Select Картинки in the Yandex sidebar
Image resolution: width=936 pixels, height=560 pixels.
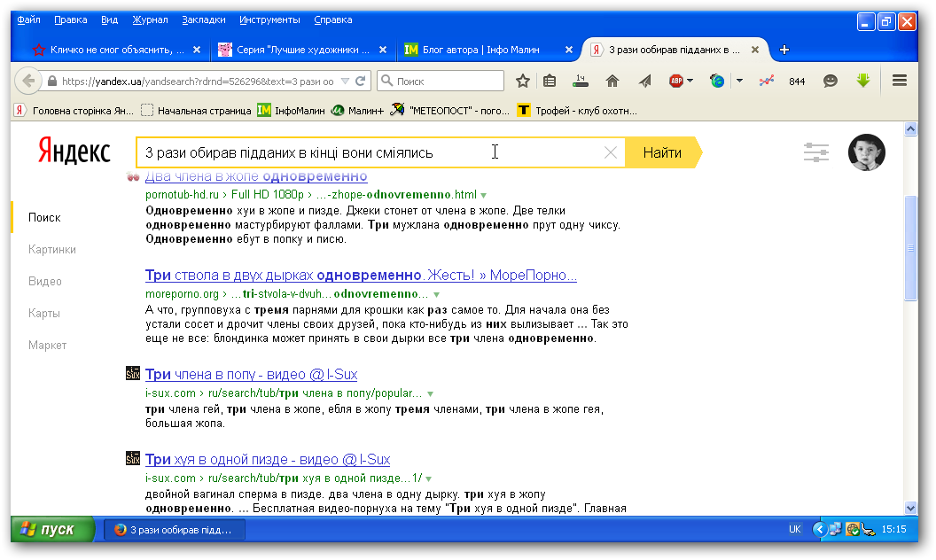point(52,250)
